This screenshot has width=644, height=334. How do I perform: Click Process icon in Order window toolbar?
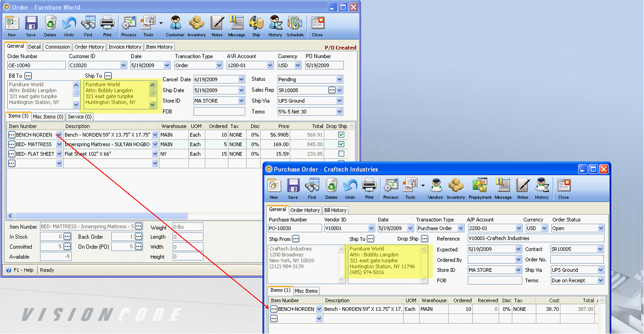point(129,23)
